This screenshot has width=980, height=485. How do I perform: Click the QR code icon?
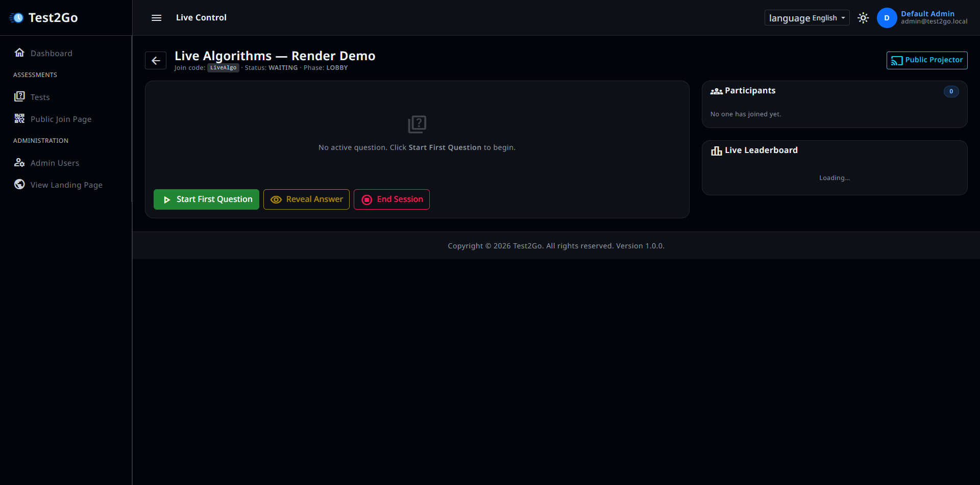coord(19,118)
